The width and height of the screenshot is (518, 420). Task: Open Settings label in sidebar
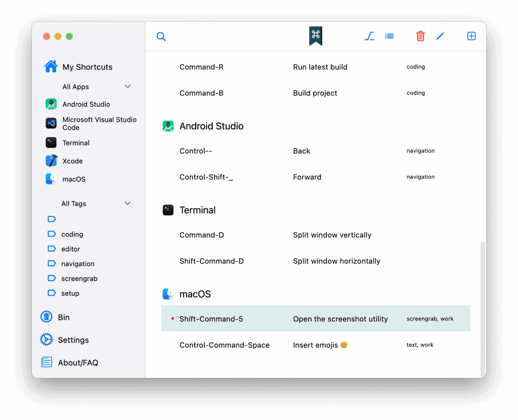73,340
